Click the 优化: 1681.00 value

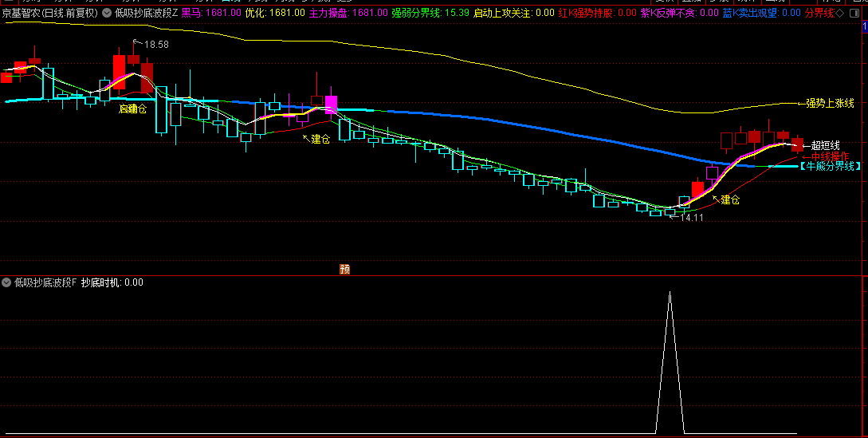pyautogui.click(x=274, y=13)
